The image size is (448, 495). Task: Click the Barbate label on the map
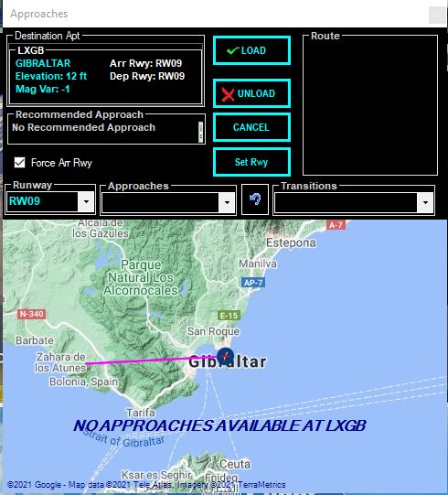pyautogui.click(x=35, y=340)
